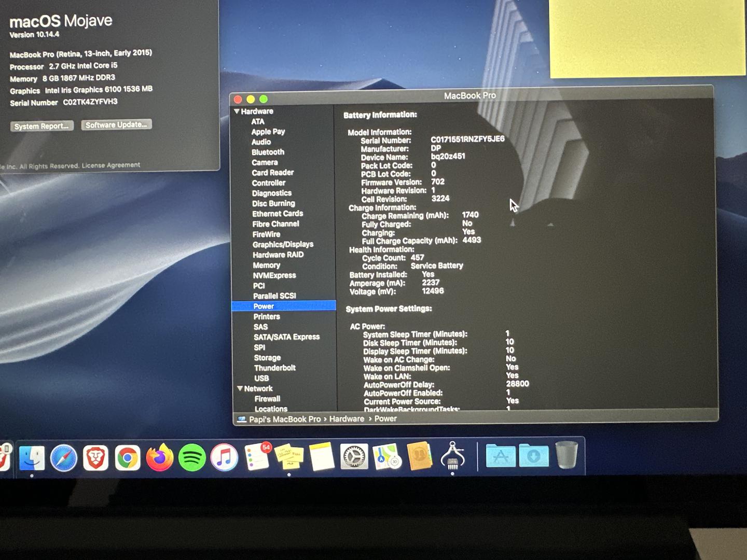
Task: Click the System Report... button
Action: [x=42, y=126]
